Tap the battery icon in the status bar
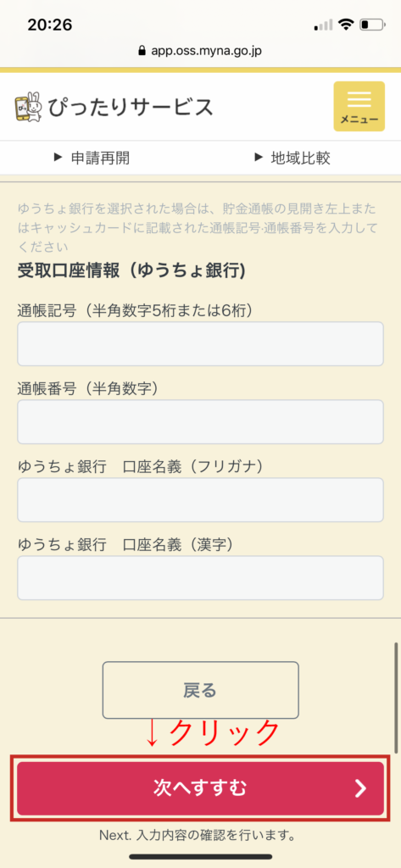 click(371, 25)
